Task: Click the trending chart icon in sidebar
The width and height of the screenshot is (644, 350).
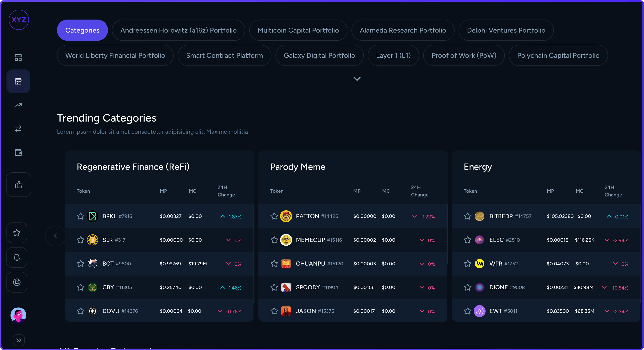Action: click(18, 105)
